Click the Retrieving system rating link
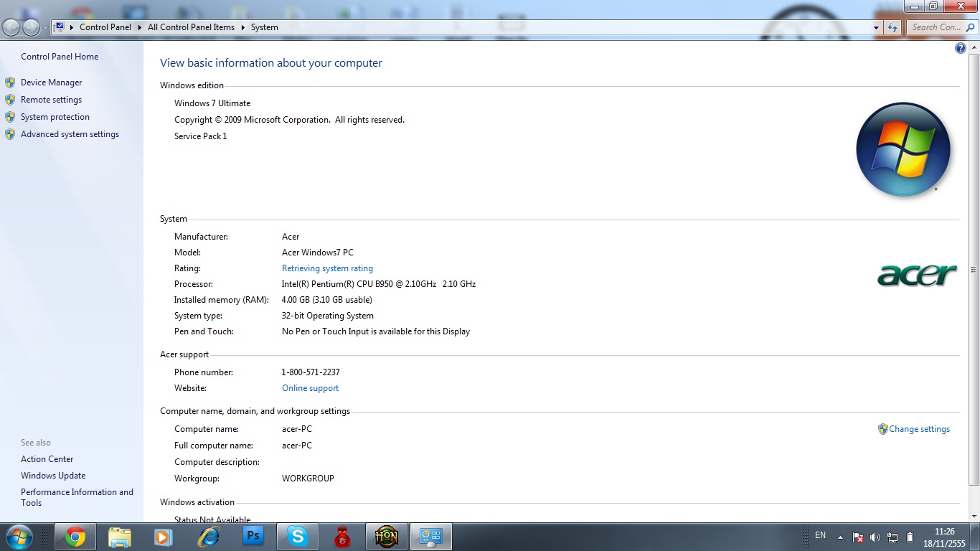 [327, 268]
